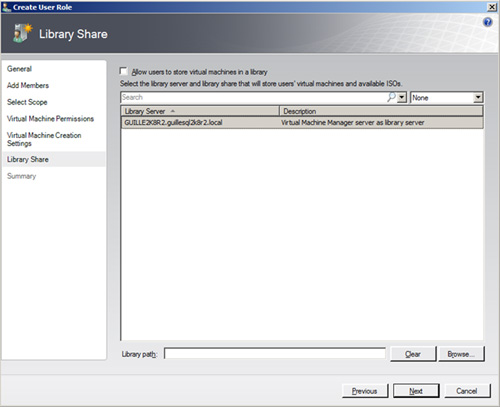The height and width of the screenshot is (407, 500).
Task: Click the blue help question mark icon
Action: point(487,22)
